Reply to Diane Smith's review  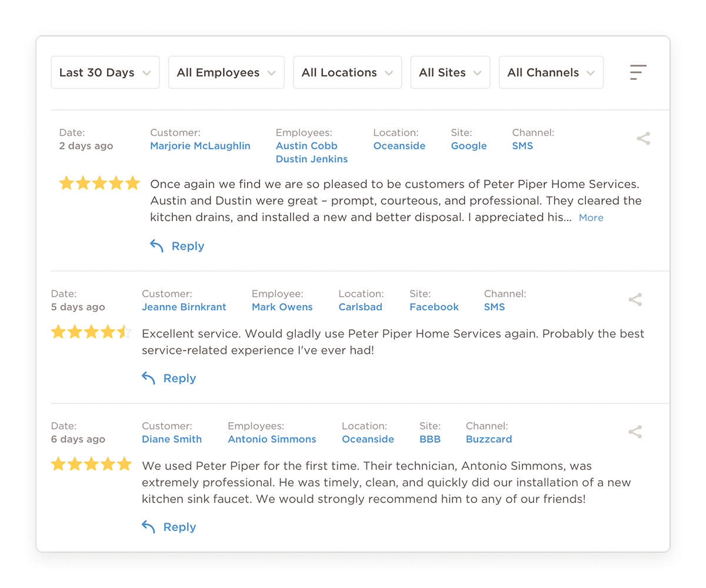pos(179,527)
